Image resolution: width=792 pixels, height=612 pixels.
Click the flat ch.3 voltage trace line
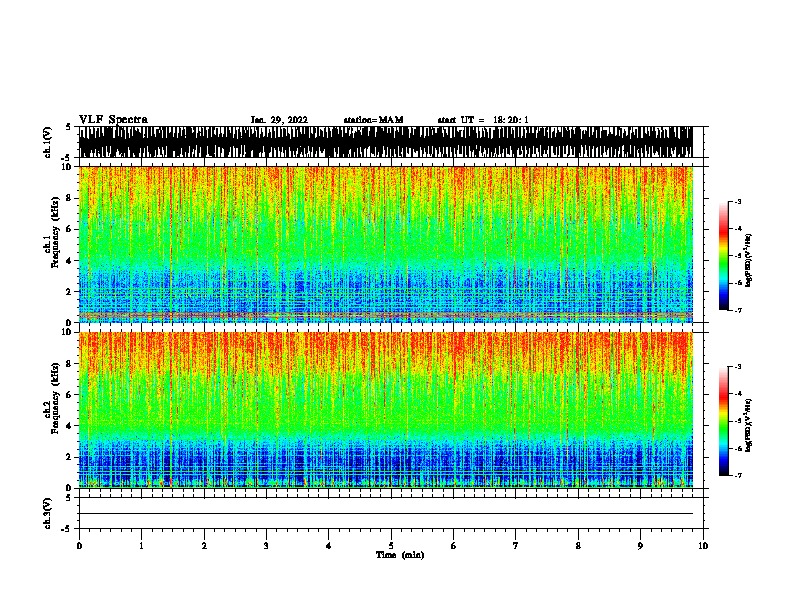385,514
